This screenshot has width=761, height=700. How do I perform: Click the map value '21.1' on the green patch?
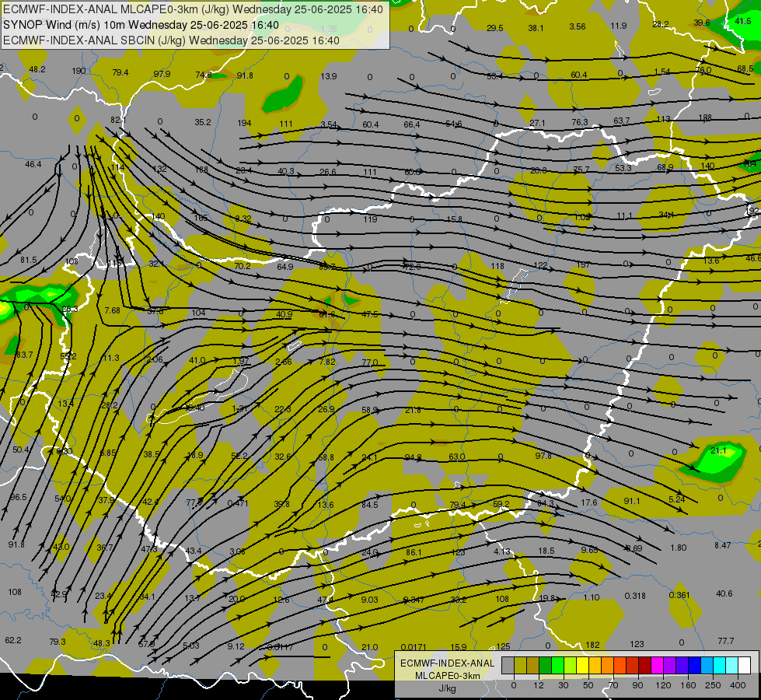718,451
